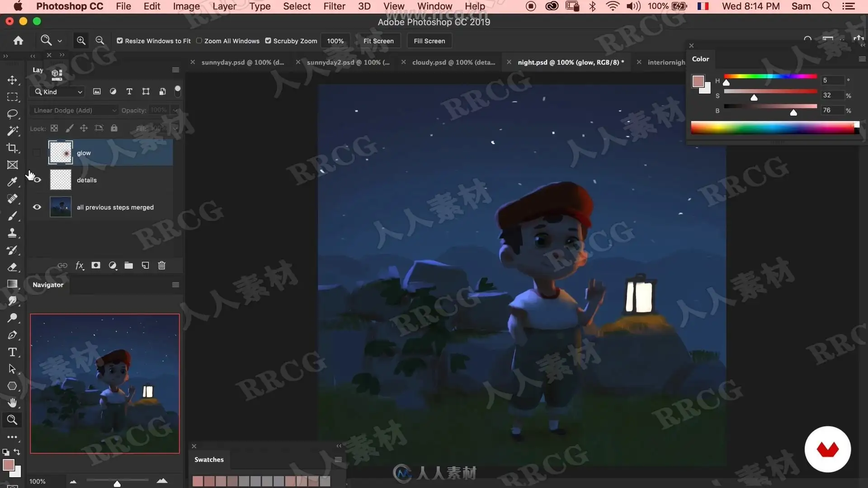
Task: Click the delete layer trash icon
Action: 161,265
